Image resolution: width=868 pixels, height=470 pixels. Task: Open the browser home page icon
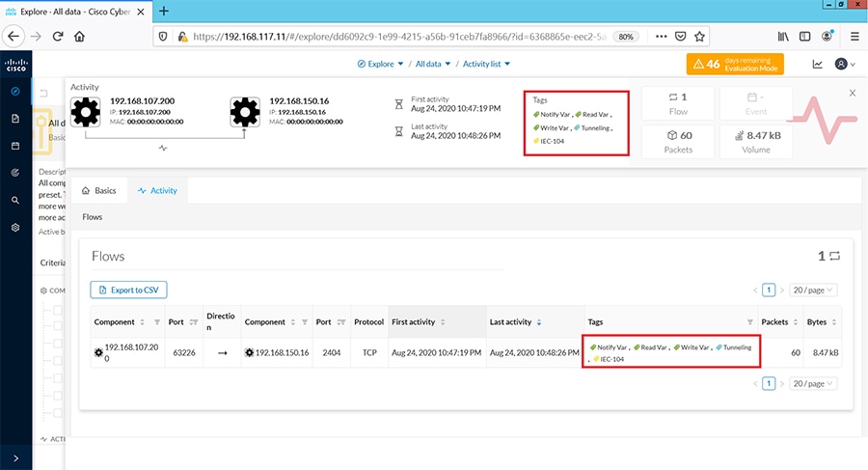click(x=80, y=37)
